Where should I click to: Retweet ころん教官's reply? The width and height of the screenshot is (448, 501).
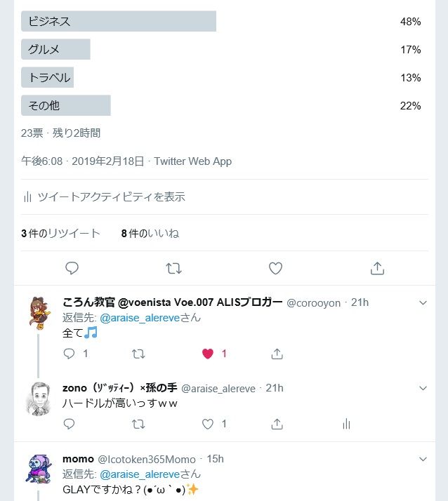138,354
